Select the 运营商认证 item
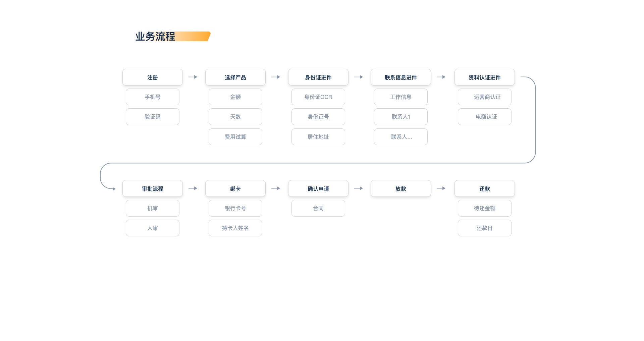Screen dimensions: 644x341 485,97
